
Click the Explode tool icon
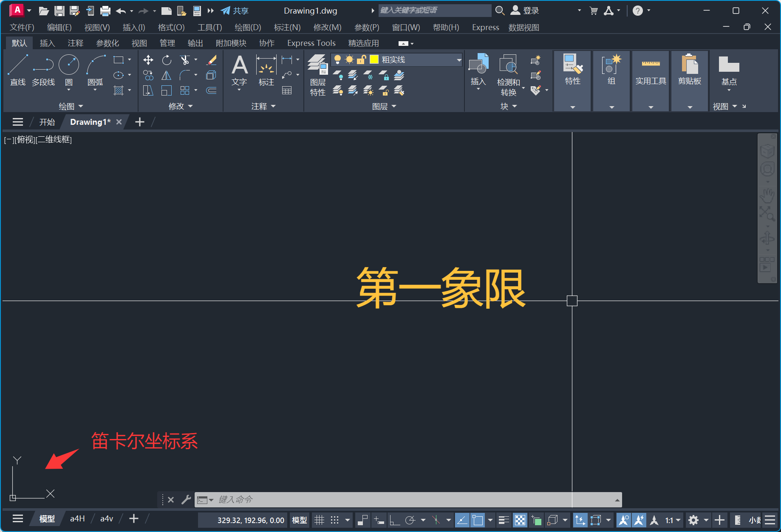[x=211, y=75]
